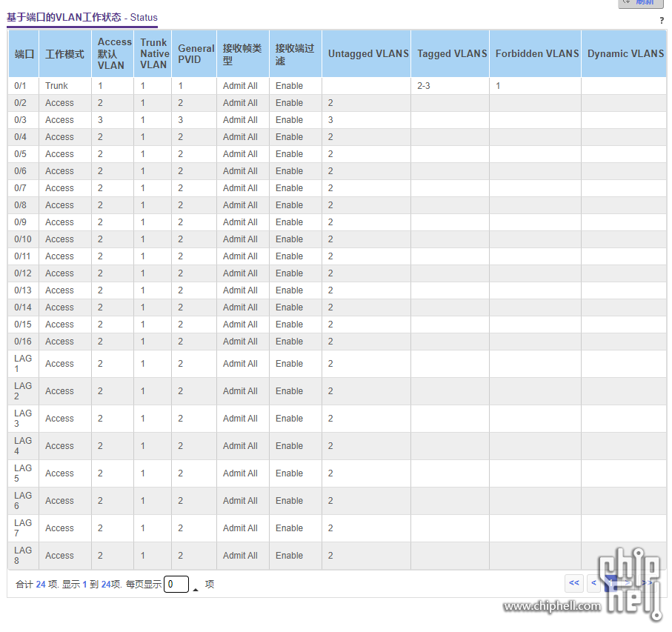
Task: Click the LAG 7 port cell
Action: point(23,528)
